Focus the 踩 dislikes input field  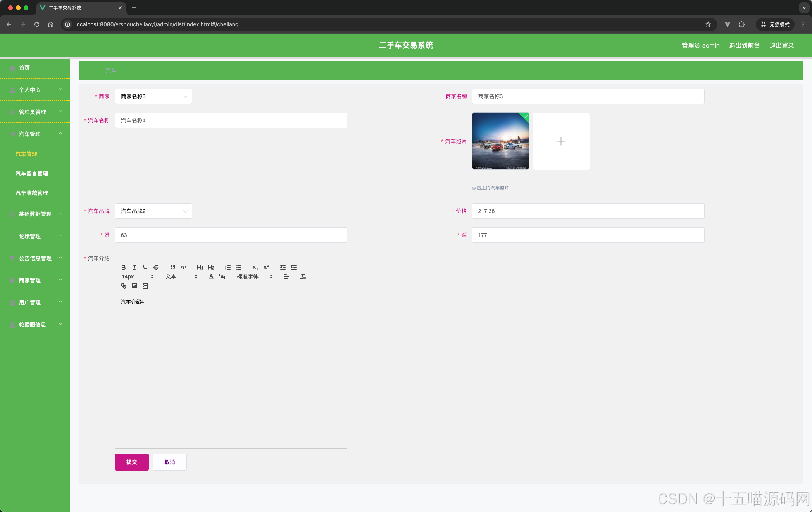[x=588, y=235]
